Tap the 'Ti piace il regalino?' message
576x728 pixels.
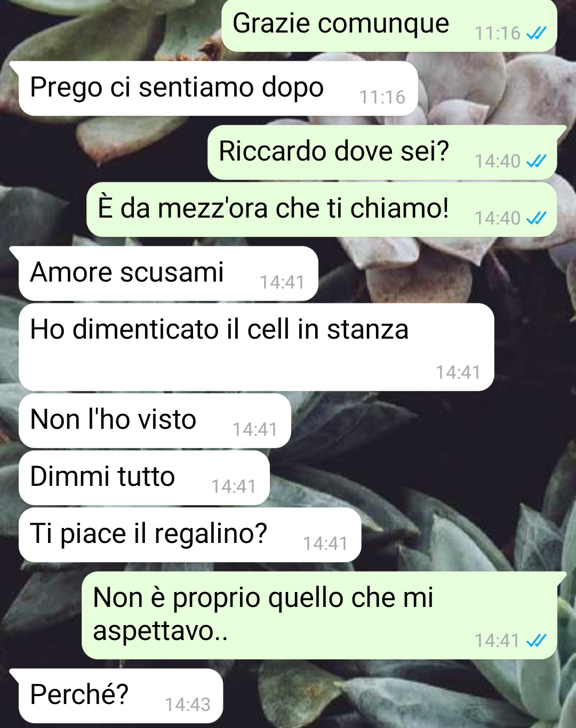[x=190, y=535]
